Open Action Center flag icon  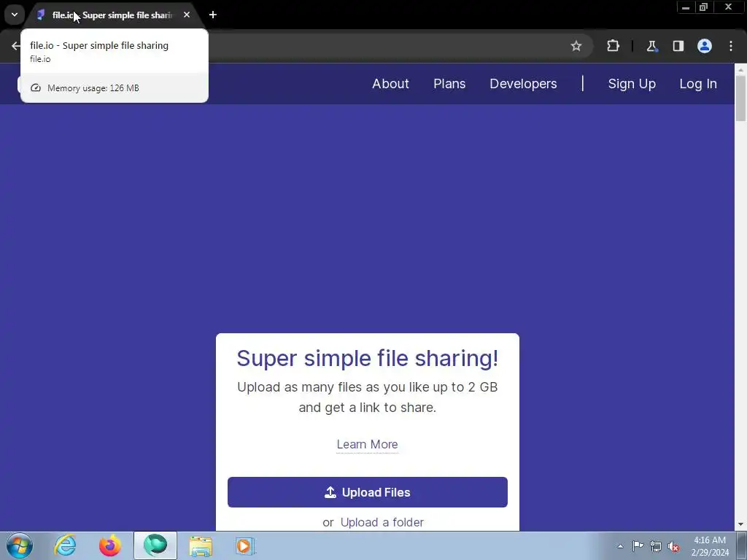[638, 546]
